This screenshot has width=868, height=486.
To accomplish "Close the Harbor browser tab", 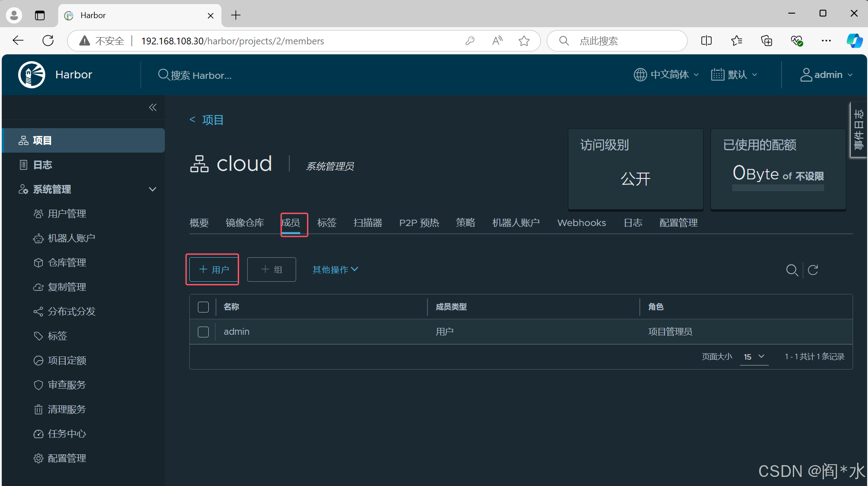I will tap(211, 15).
